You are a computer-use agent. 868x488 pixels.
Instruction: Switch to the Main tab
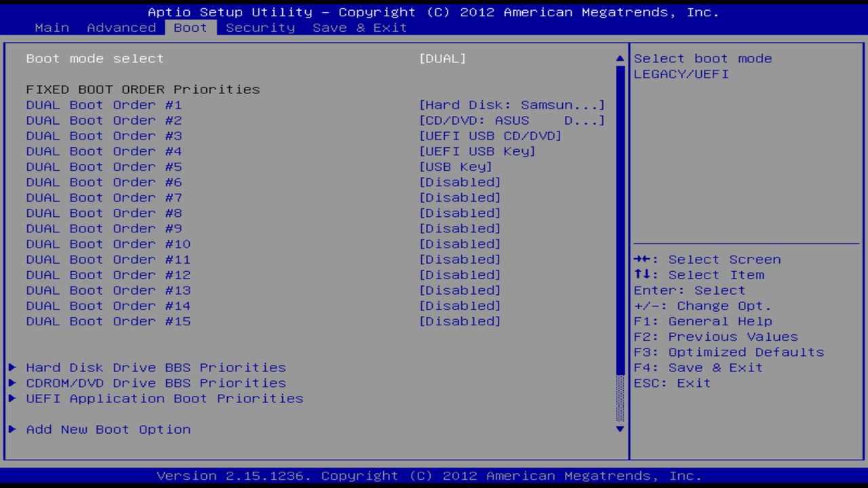pyautogui.click(x=52, y=27)
